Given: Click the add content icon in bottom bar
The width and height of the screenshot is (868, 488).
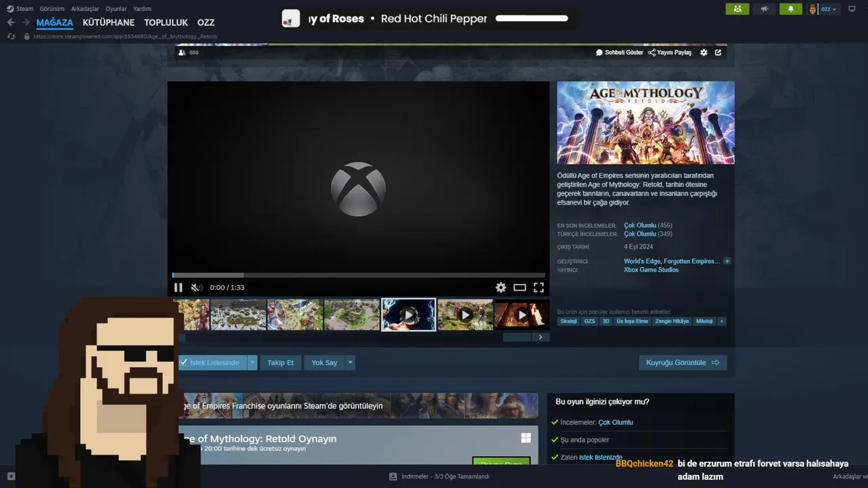Looking at the screenshot, I should [11, 476].
